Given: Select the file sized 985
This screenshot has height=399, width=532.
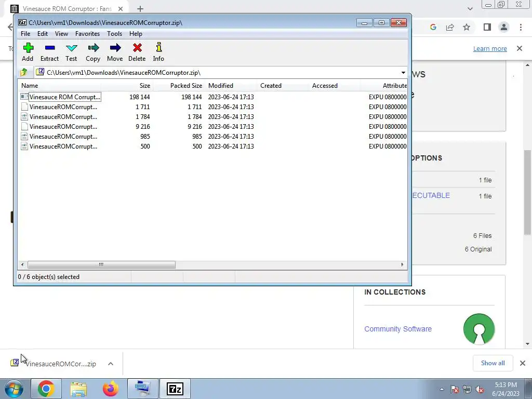Looking at the screenshot, I should click(212, 137).
